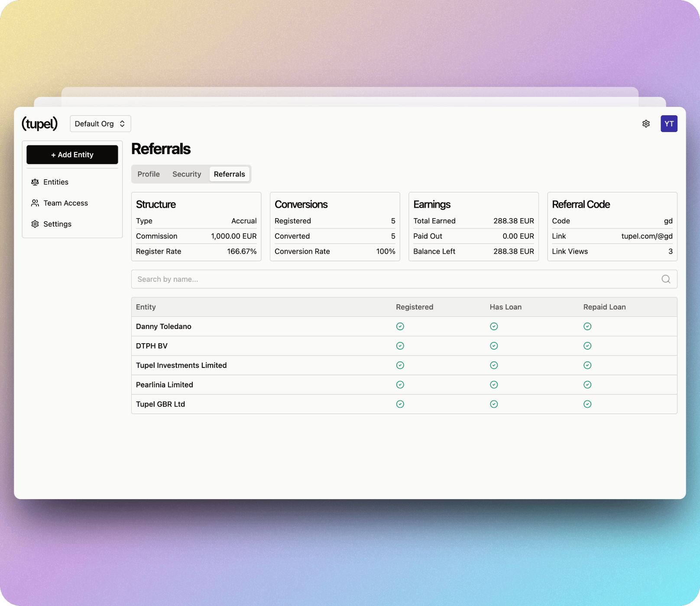Open Entities in the sidebar
Viewport: 700px width, 606px height.
[x=56, y=182]
